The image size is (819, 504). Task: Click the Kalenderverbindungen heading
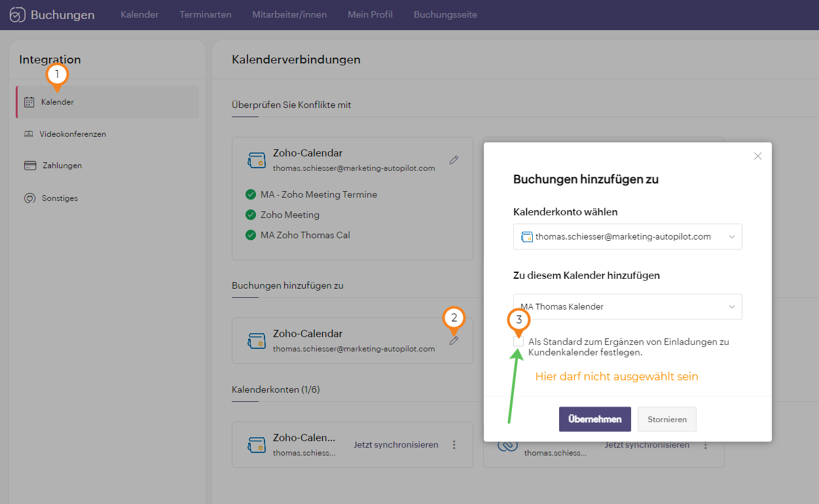pos(296,60)
